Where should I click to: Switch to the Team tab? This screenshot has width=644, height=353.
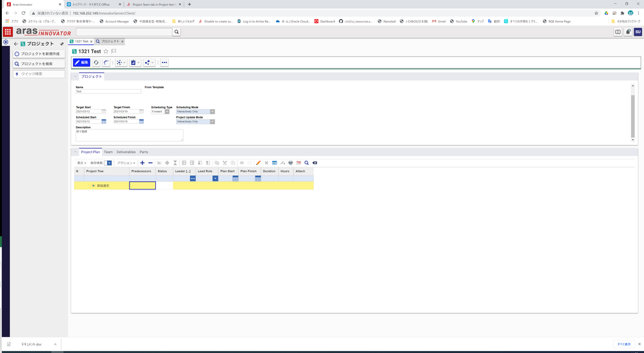pos(108,152)
